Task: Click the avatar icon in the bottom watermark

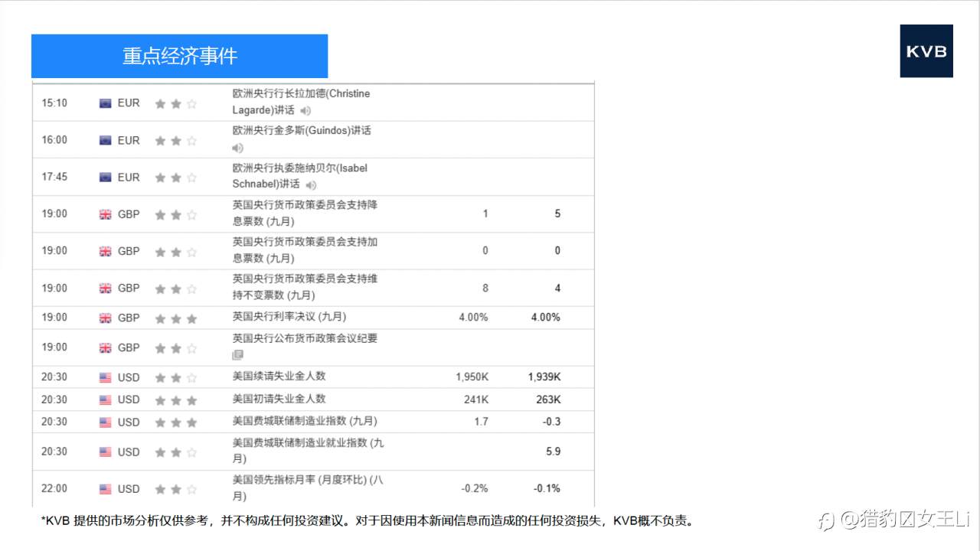Action: tap(825, 520)
